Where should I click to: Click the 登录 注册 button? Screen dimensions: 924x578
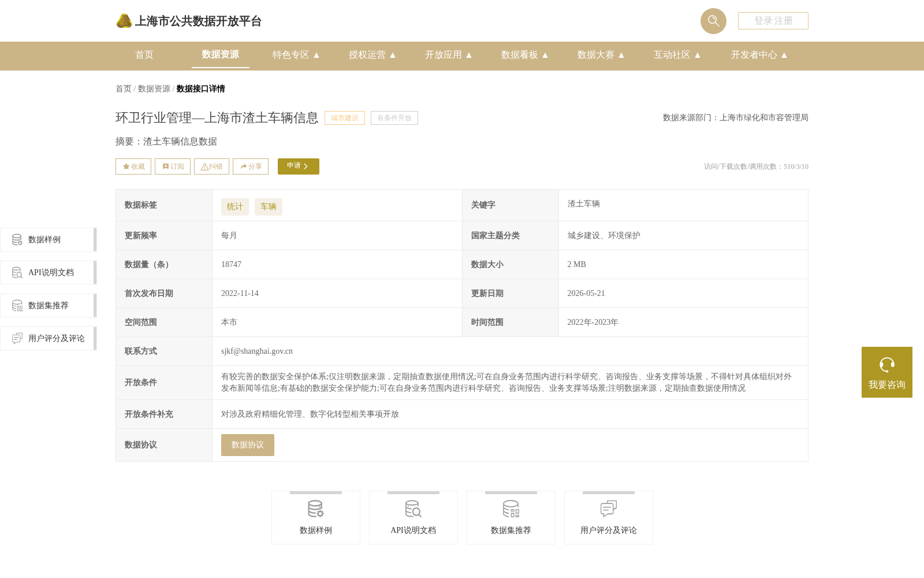pos(773,21)
